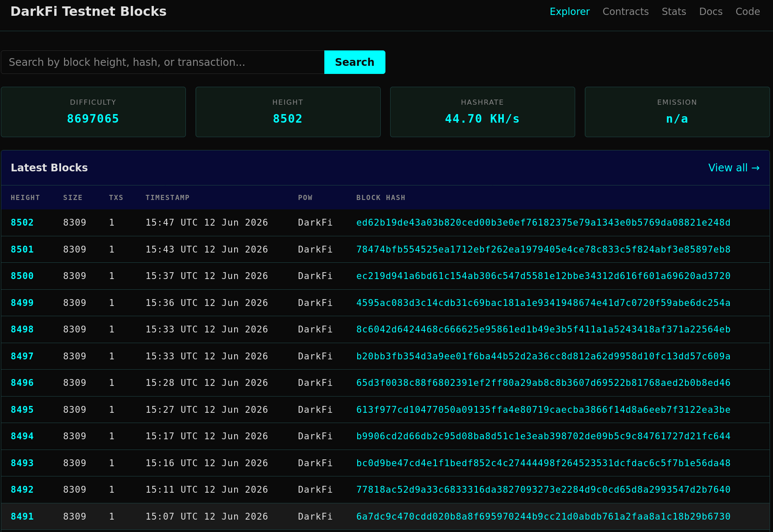773x532 pixels.
Task: Open block height 8500 link
Action: click(x=22, y=276)
